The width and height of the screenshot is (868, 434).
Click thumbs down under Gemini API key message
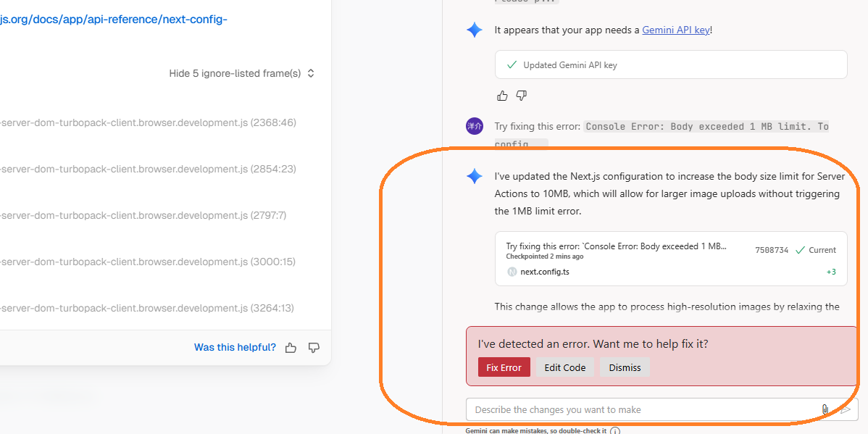point(521,96)
